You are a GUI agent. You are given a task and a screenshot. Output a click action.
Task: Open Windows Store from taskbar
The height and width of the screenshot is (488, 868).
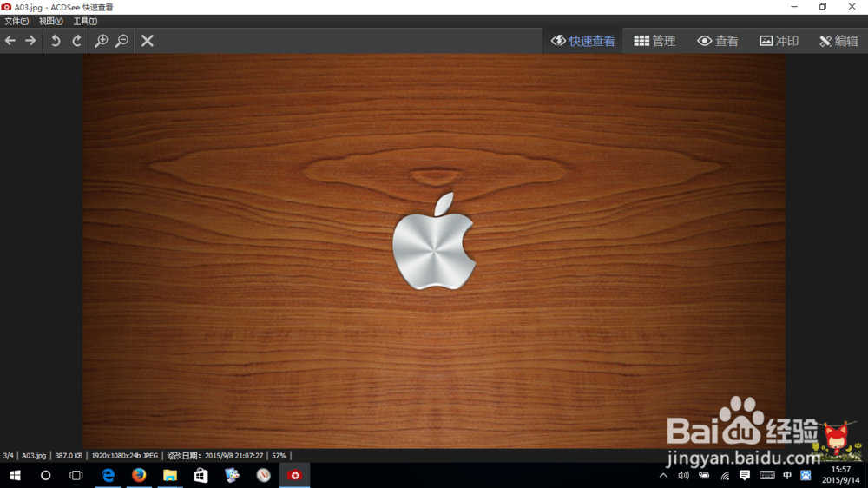(x=201, y=475)
